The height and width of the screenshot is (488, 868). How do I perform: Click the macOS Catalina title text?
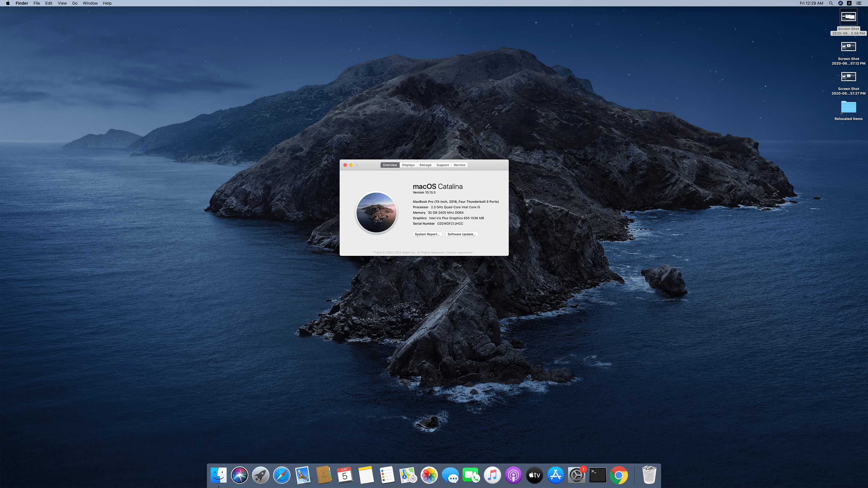pyautogui.click(x=438, y=186)
